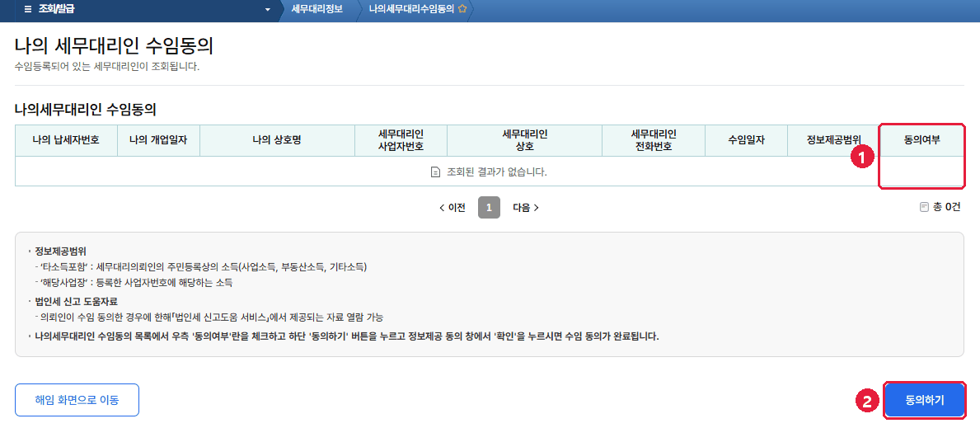This screenshot has height=428, width=980.
Task: Click the 나의 세무대리인 수임동의 page title
Action: click(x=115, y=45)
